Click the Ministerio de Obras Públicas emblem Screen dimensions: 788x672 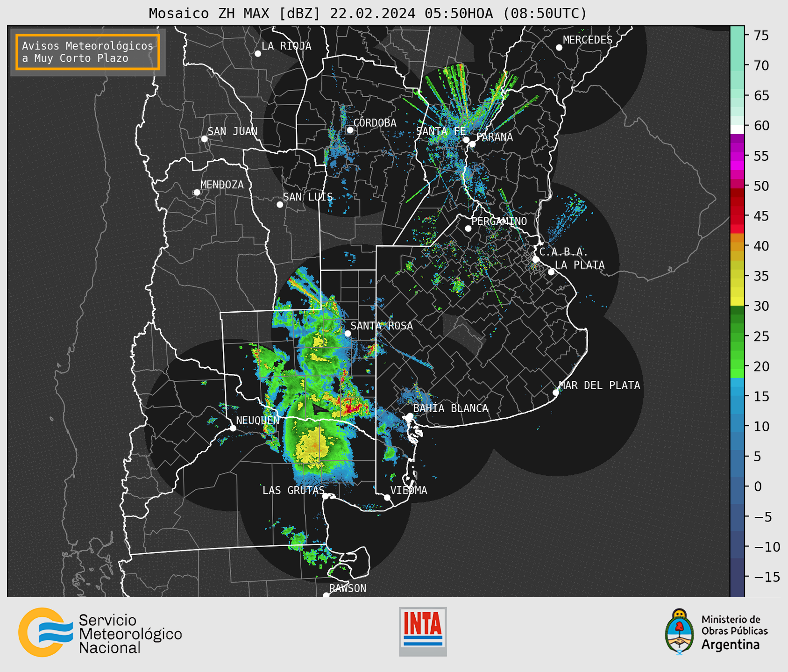coord(680,631)
